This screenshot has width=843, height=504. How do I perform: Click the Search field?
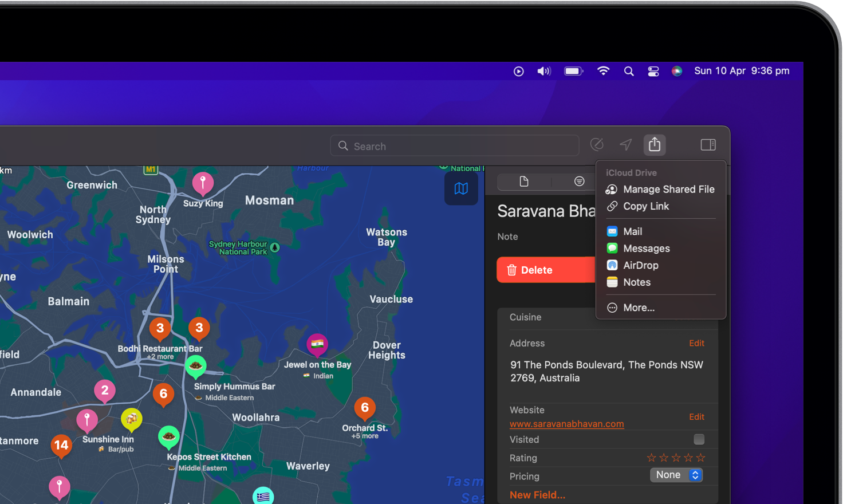455,145
